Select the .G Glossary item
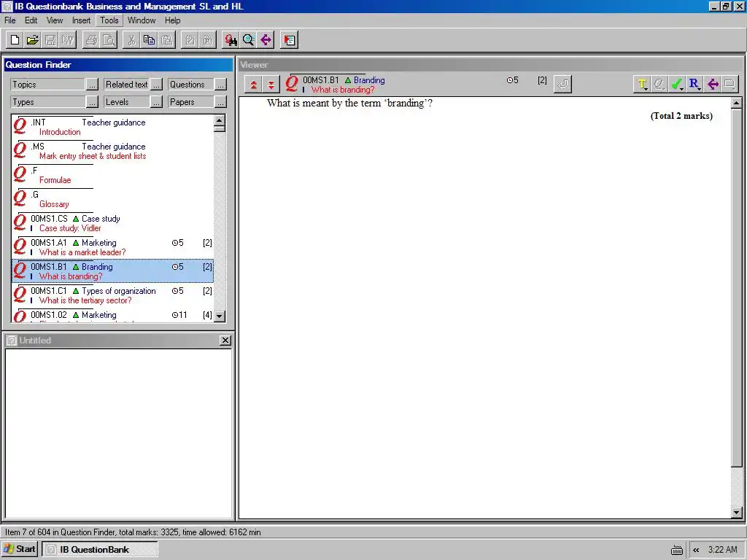This screenshot has width=747, height=560. coord(112,199)
